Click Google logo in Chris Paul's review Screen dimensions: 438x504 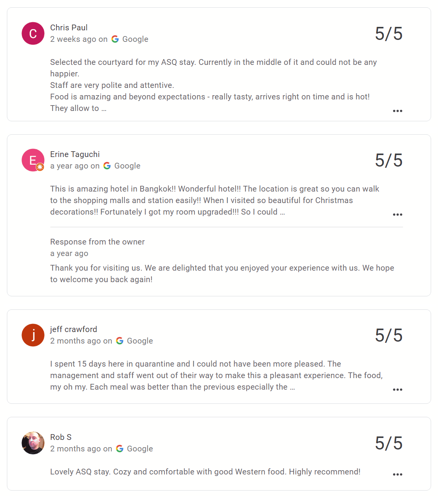(115, 39)
